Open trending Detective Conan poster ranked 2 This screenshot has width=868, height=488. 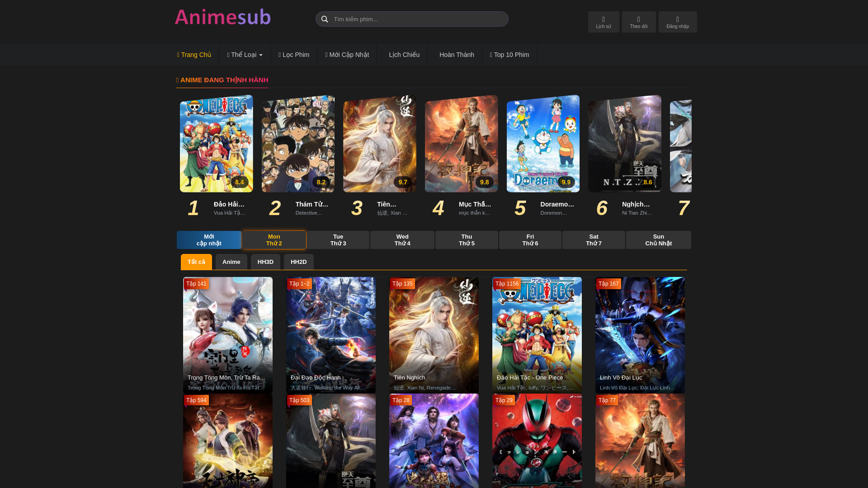point(298,144)
